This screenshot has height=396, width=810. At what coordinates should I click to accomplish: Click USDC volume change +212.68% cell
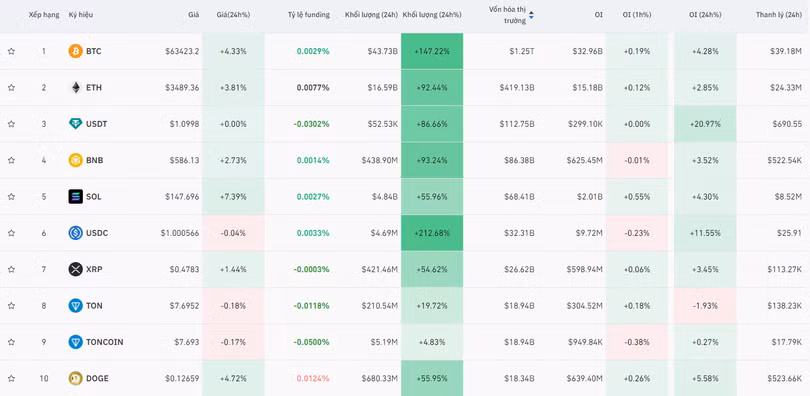(x=432, y=233)
